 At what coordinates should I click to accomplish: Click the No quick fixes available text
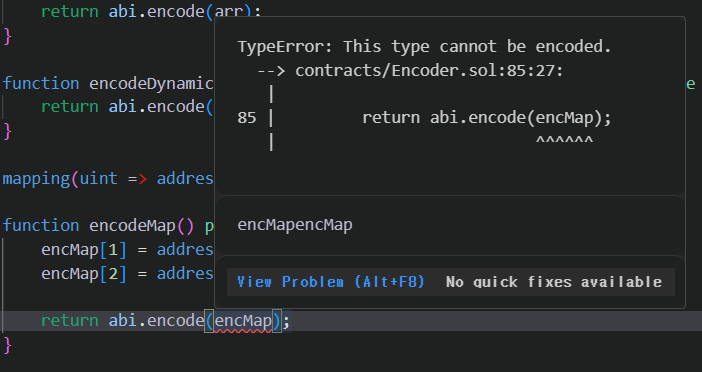(x=554, y=282)
